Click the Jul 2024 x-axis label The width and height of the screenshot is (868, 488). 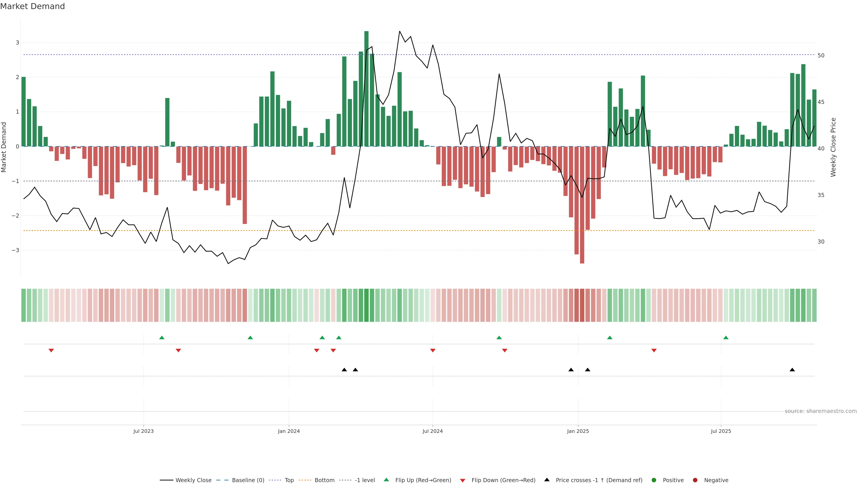point(433,431)
